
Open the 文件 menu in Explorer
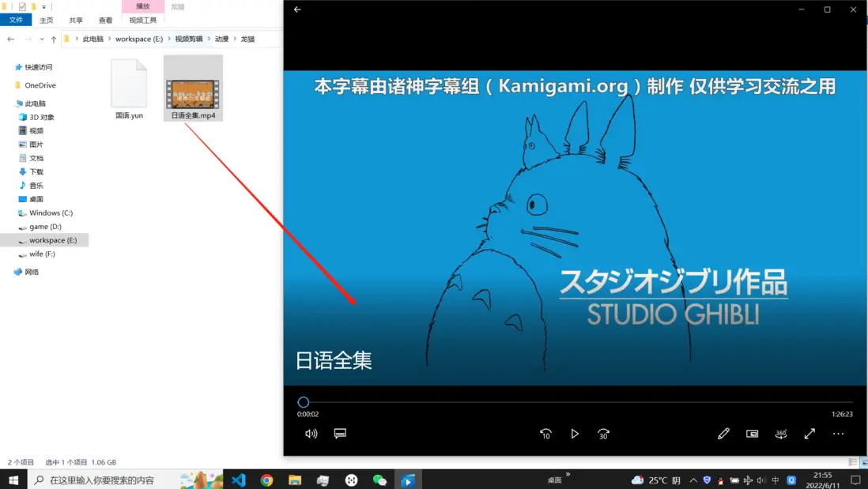pos(16,20)
